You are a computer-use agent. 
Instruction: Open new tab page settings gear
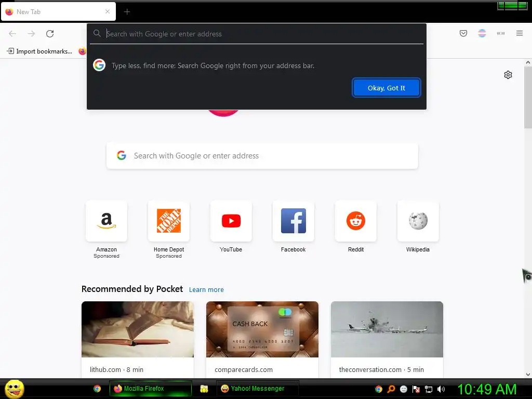coord(508,75)
